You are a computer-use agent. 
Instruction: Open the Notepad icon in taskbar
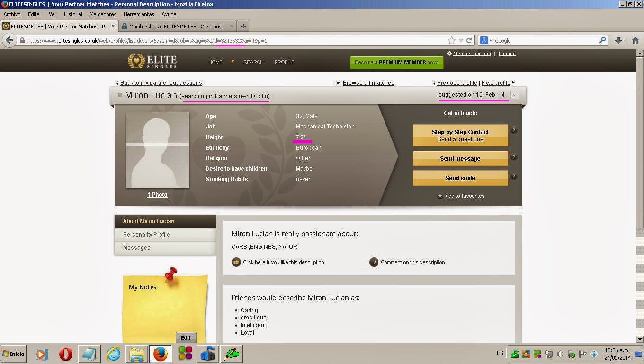point(89,354)
